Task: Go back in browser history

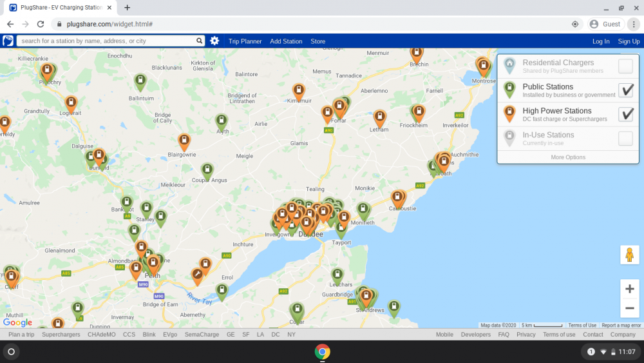Action: 11,25
